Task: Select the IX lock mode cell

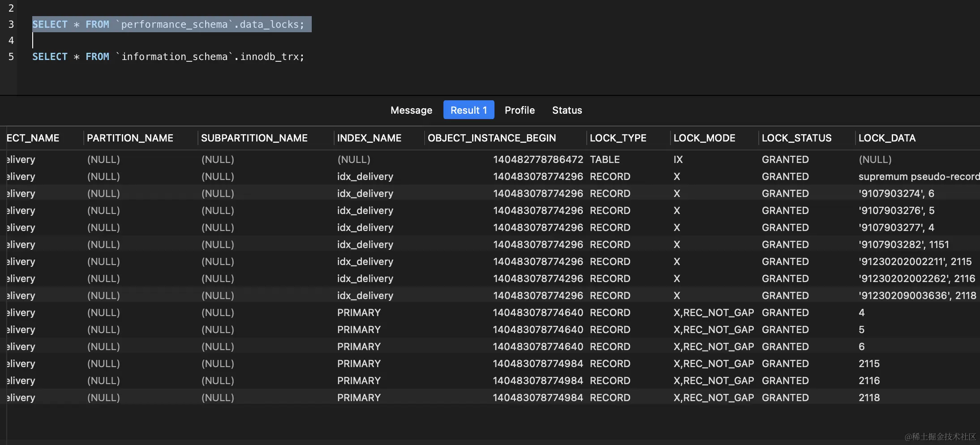Action: click(x=678, y=159)
